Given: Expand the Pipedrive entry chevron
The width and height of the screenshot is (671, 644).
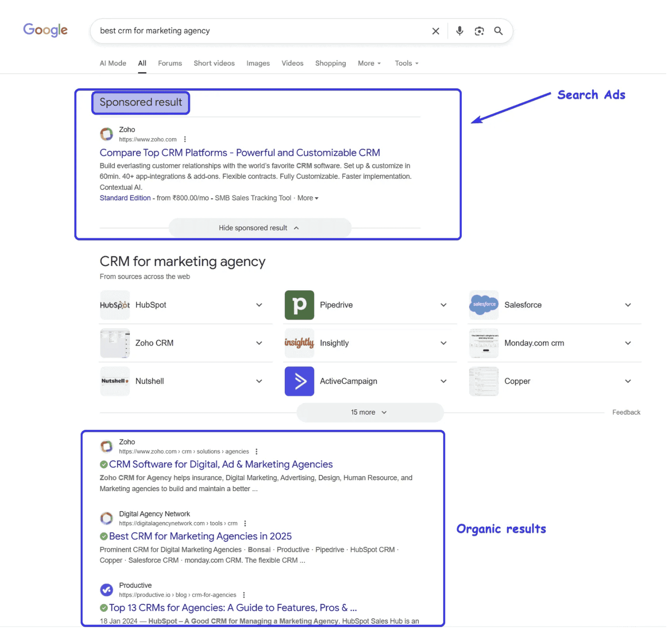Looking at the screenshot, I should tap(443, 305).
